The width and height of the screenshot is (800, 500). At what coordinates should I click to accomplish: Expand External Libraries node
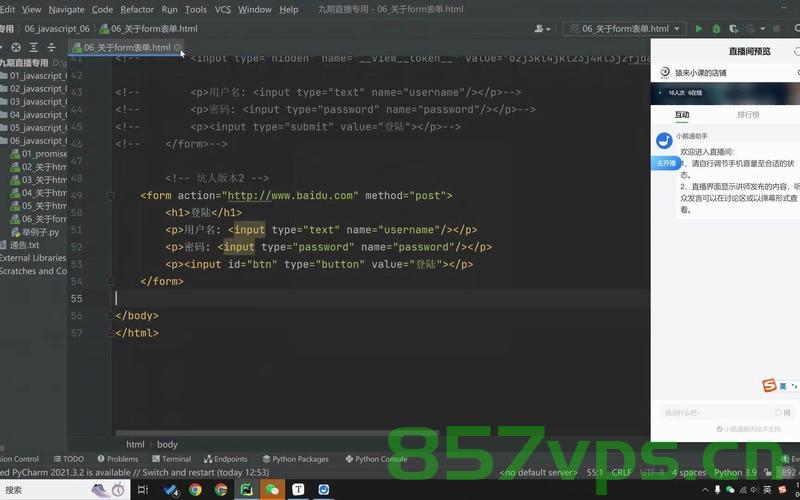(x=33, y=258)
